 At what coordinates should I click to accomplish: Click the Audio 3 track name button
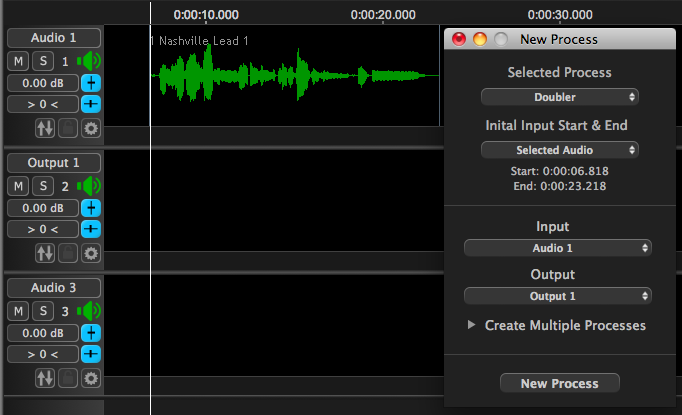[x=53, y=288]
